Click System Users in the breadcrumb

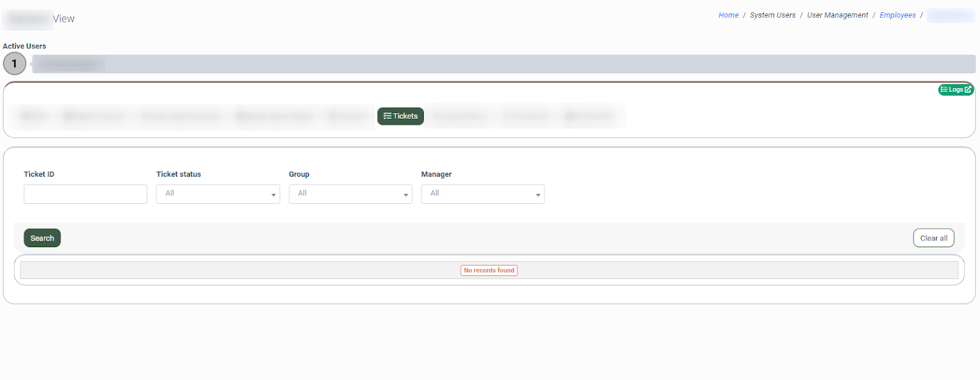772,15
